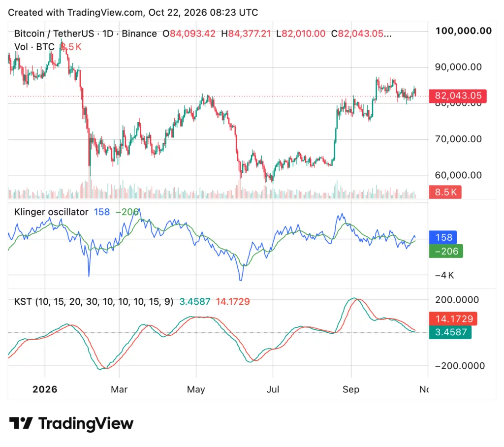Click the 100,000.00 price axis label

(x=463, y=31)
